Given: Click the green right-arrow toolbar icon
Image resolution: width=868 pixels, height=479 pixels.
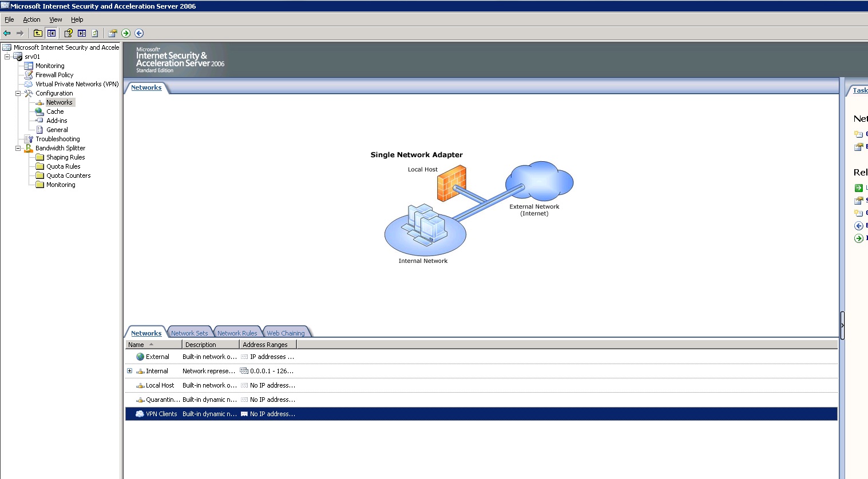Looking at the screenshot, I should (x=126, y=33).
